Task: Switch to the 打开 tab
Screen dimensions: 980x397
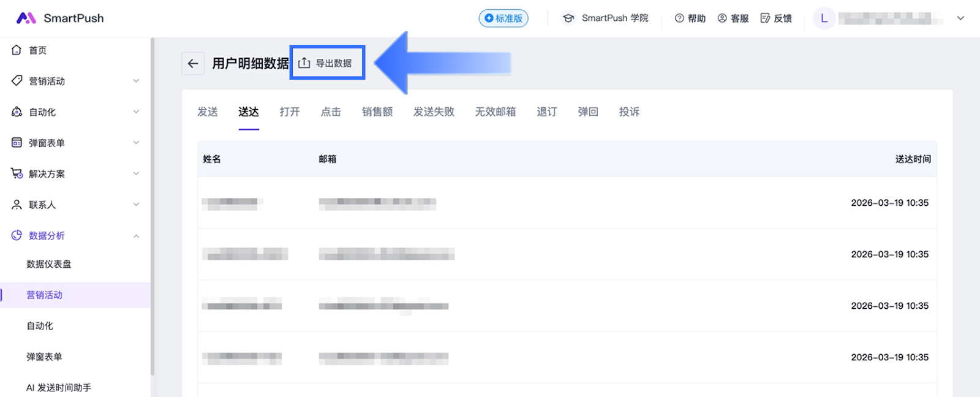Action: point(290,112)
